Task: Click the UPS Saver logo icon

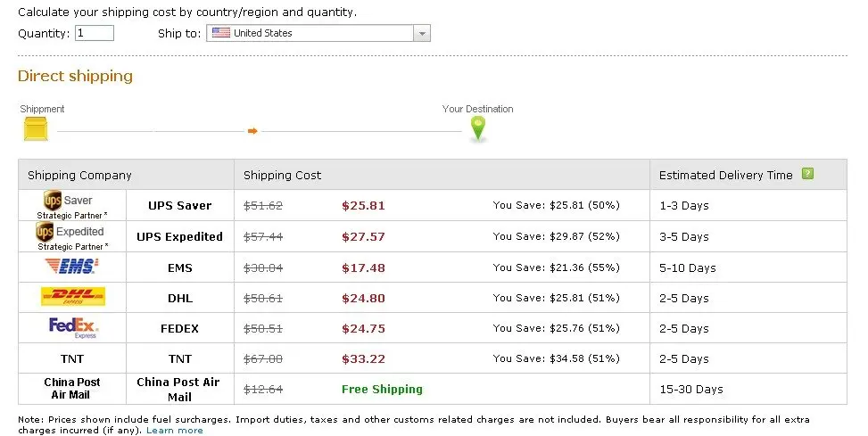Action: click(x=53, y=202)
